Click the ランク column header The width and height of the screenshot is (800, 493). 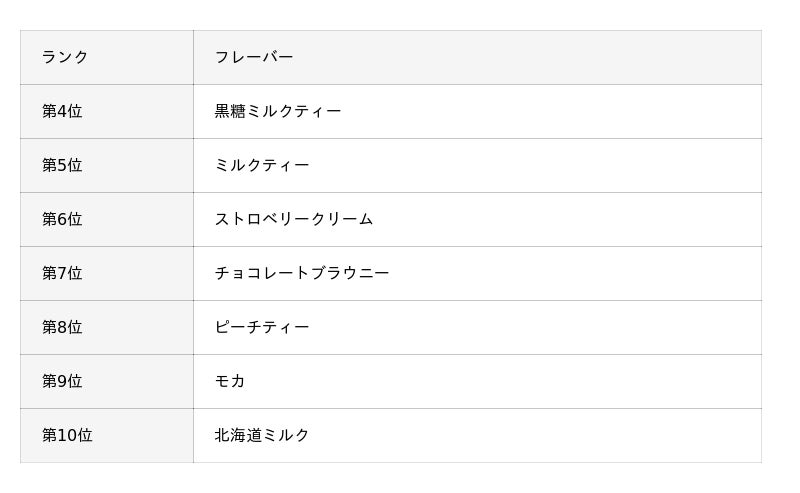[x=65, y=57]
